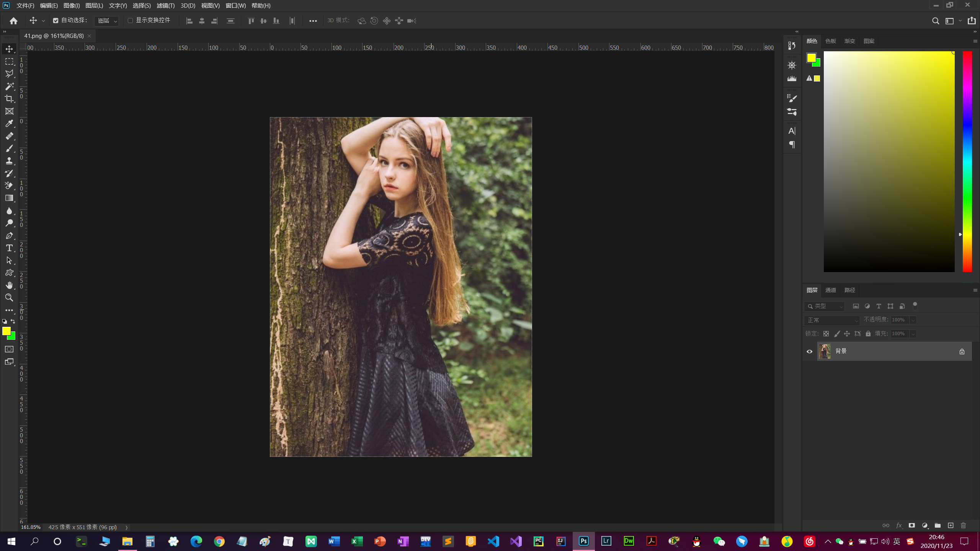Expand the status bar info arrow

[x=126, y=527]
